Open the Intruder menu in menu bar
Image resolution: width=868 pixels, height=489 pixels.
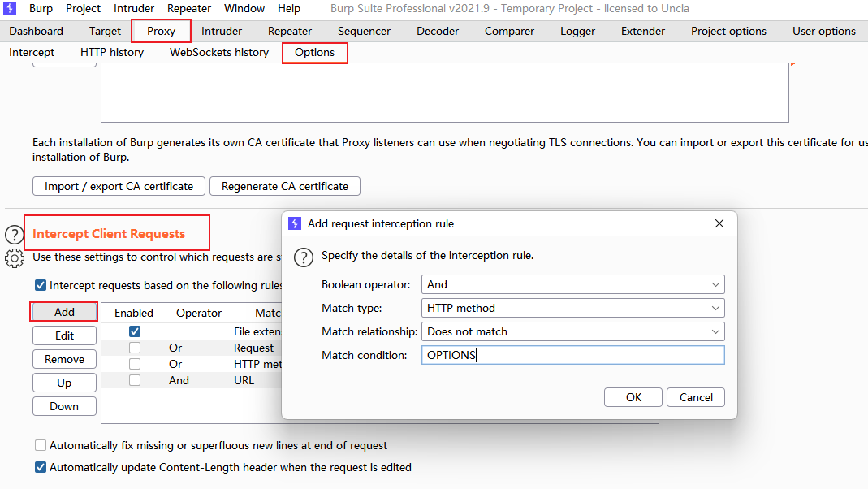(x=134, y=8)
